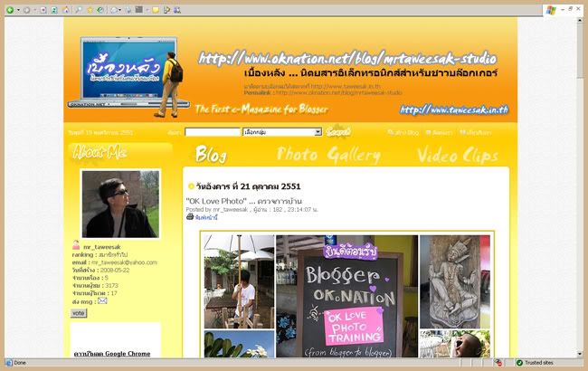Screen dimensions: 588x371
Task: Click the Messenger people icon in toolbar
Action: tap(177, 10)
